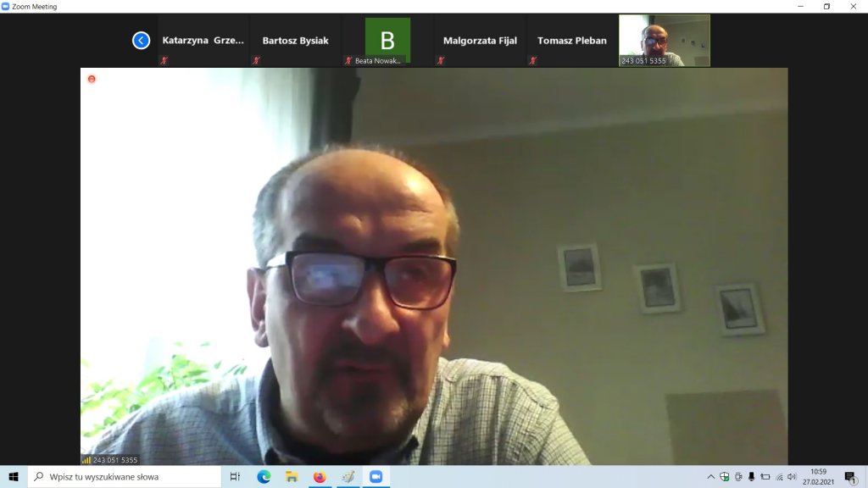Viewport: 868px width, 488px height.
Task: Open Windows Security shield tray icon
Action: pos(725,476)
